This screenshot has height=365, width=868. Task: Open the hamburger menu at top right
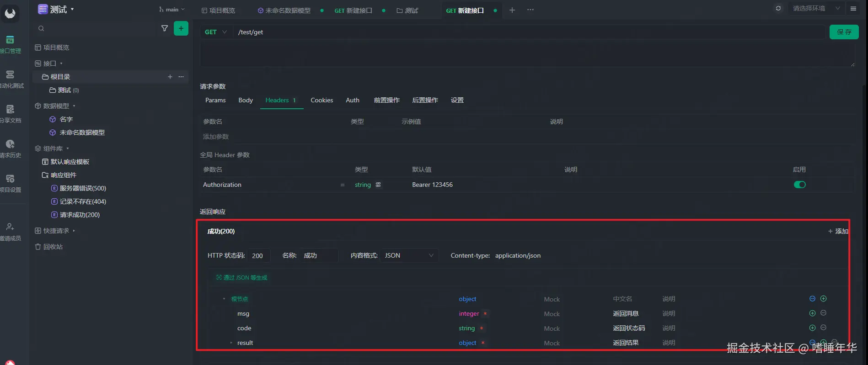pyautogui.click(x=853, y=8)
